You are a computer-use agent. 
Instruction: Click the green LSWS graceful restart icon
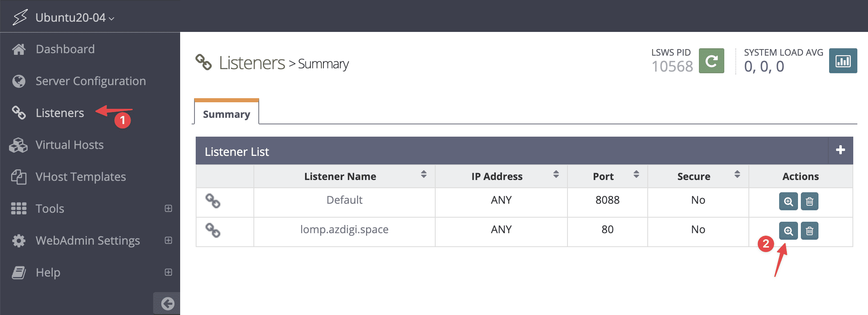(711, 61)
